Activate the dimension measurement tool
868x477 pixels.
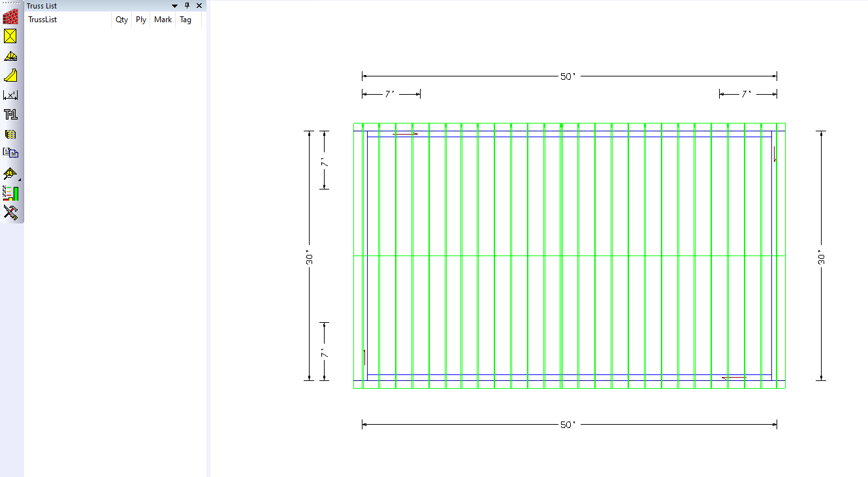(x=10, y=95)
